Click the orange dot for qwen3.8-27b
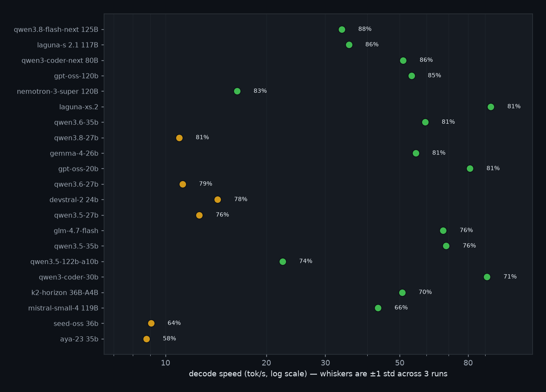The image size is (546, 392). 179,138
